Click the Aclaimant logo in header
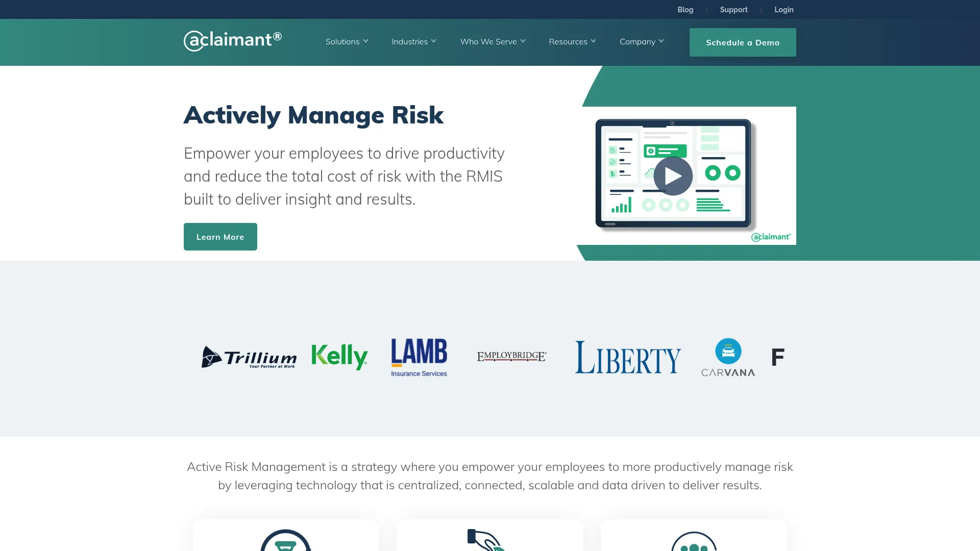The width and height of the screenshot is (980, 551). click(x=233, y=41)
